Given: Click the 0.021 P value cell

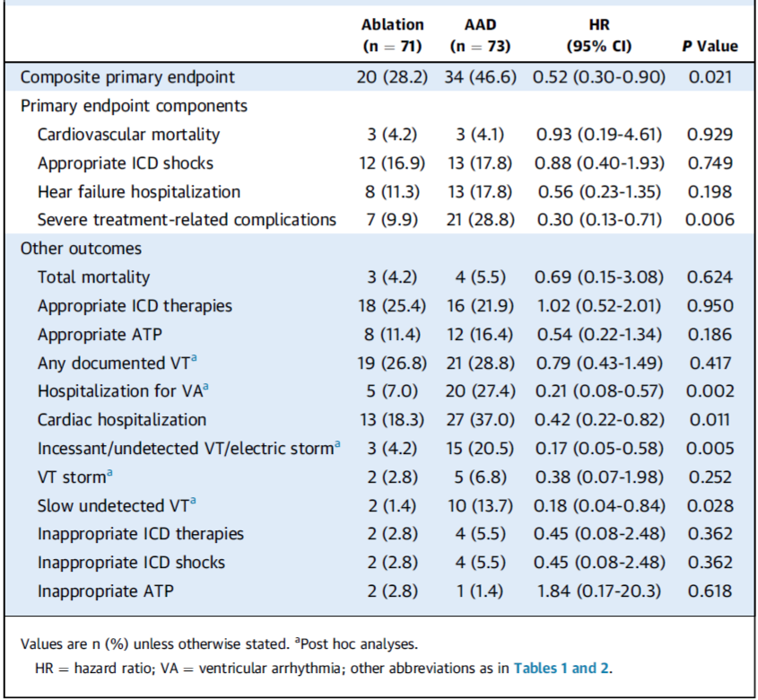Looking at the screenshot, I should click(x=710, y=77).
